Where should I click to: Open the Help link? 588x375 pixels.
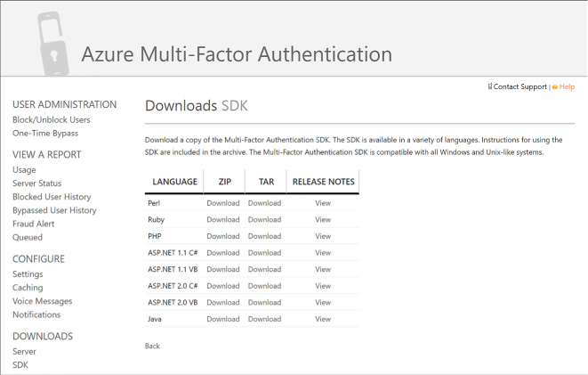[x=567, y=86]
